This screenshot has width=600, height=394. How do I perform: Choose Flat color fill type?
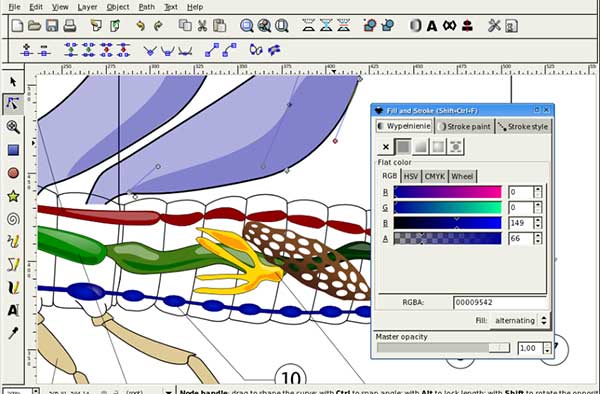coord(403,147)
